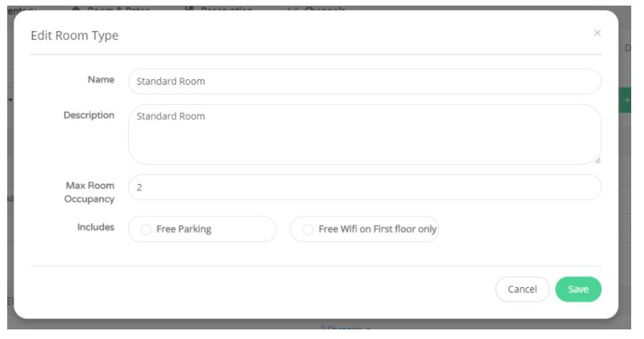The width and height of the screenshot is (644, 339).
Task: Cancel editing the room type
Action: pos(522,289)
